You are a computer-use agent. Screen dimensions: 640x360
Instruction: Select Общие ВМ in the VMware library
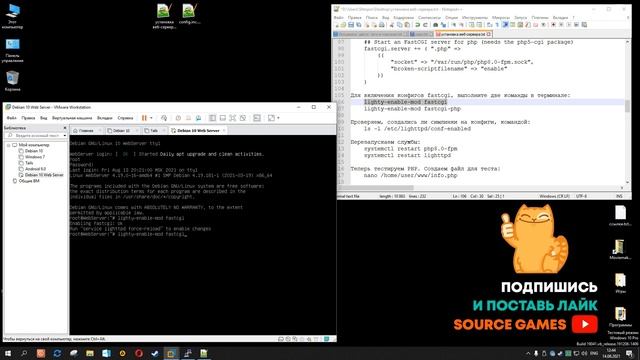tap(29, 181)
